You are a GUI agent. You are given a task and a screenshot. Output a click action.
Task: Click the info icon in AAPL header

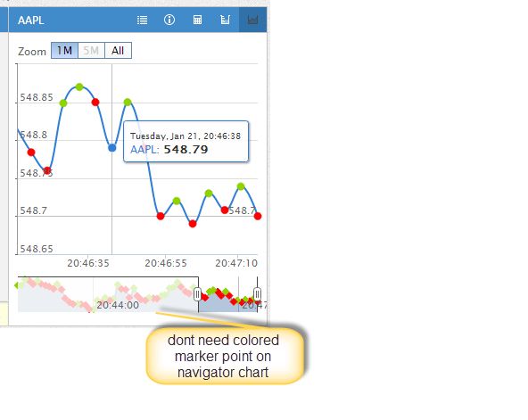point(169,20)
